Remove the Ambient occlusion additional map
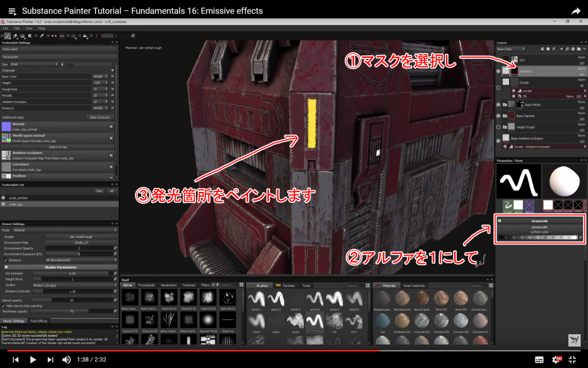Screen dimensions: 588x368 [x=111, y=155]
